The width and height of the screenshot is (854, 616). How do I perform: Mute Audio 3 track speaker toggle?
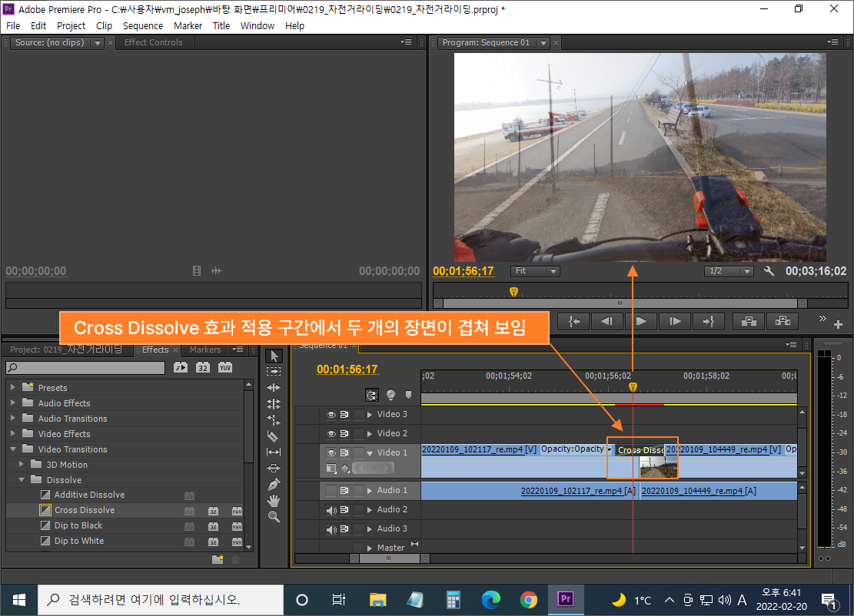click(331, 529)
